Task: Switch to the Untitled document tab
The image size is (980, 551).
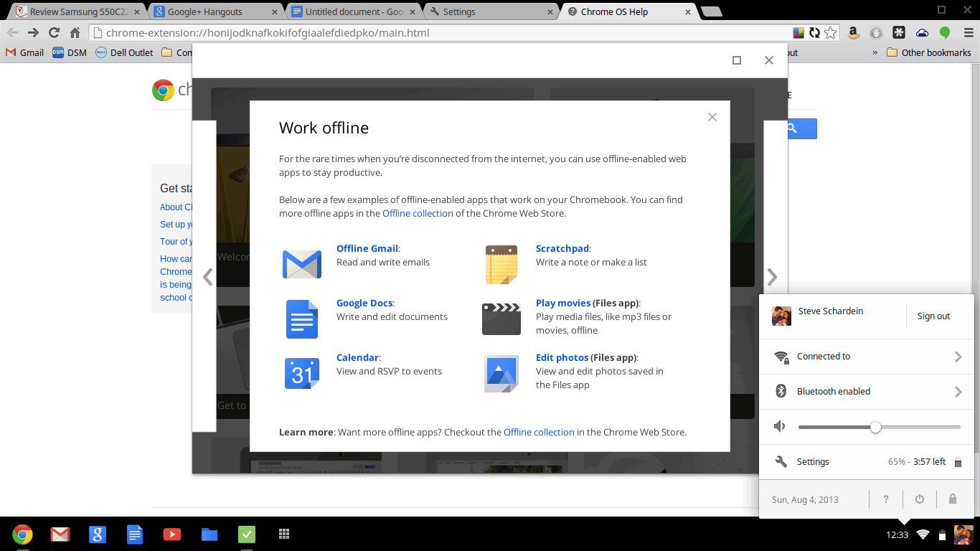Action: [x=354, y=11]
